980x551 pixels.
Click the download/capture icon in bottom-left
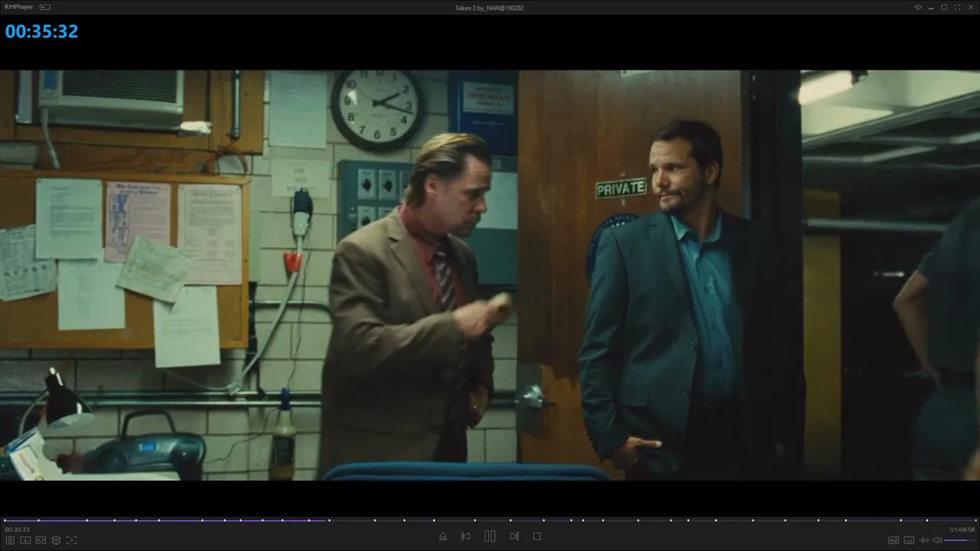(x=25, y=540)
